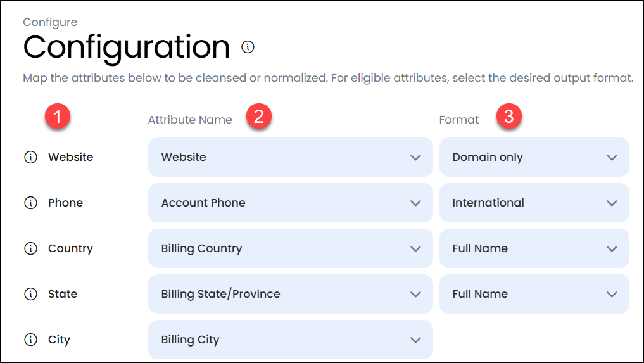The width and height of the screenshot is (644, 363).
Task: Click the info icon next to Website
Action: 30,157
